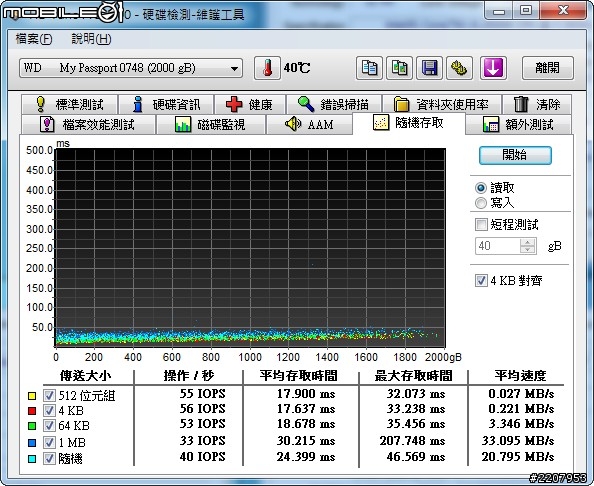Select the 寫入 radio button
The image size is (594, 486).
[481, 203]
